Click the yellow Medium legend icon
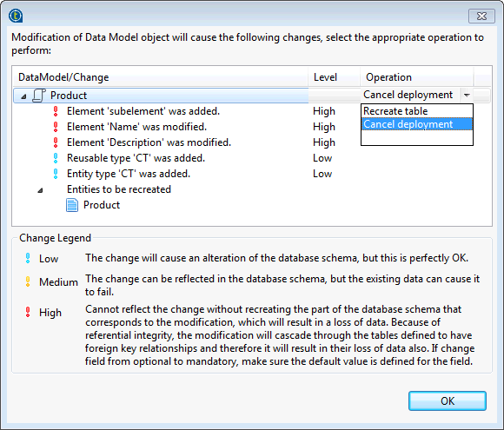The height and width of the screenshot is (430, 504). 28,281
